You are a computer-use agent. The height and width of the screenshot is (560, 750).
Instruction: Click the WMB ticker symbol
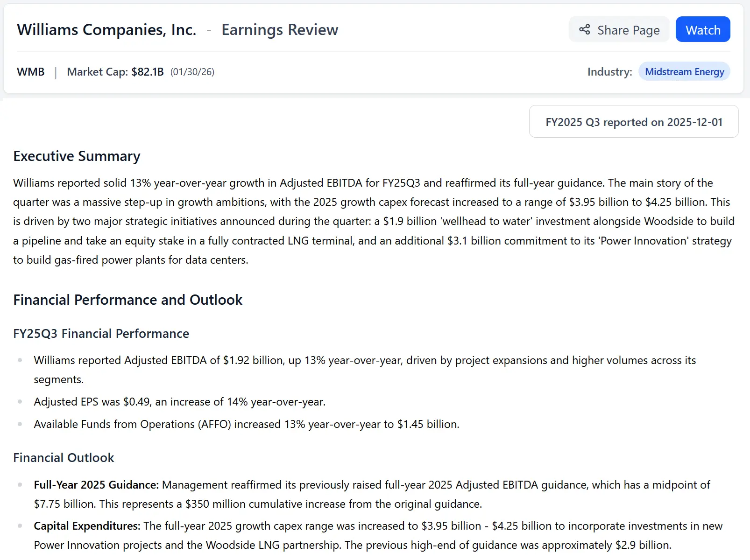[30, 71]
